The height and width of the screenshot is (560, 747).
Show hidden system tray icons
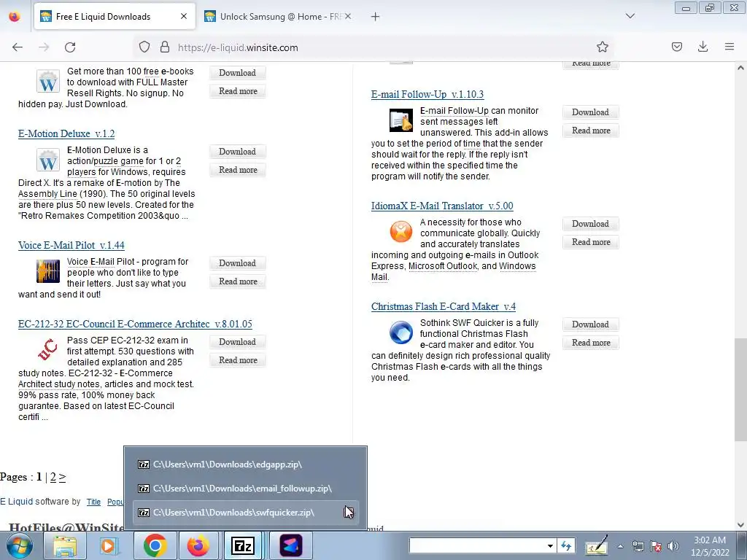(x=620, y=546)
